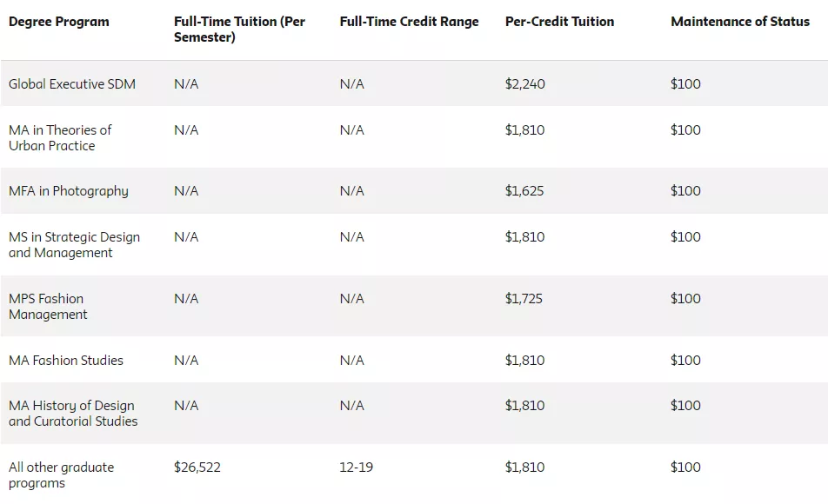The width and height of the screenshot is (828, 504).
Task: Click the $1,625 per-credit tuition for Photography
Action: [524, 191]
